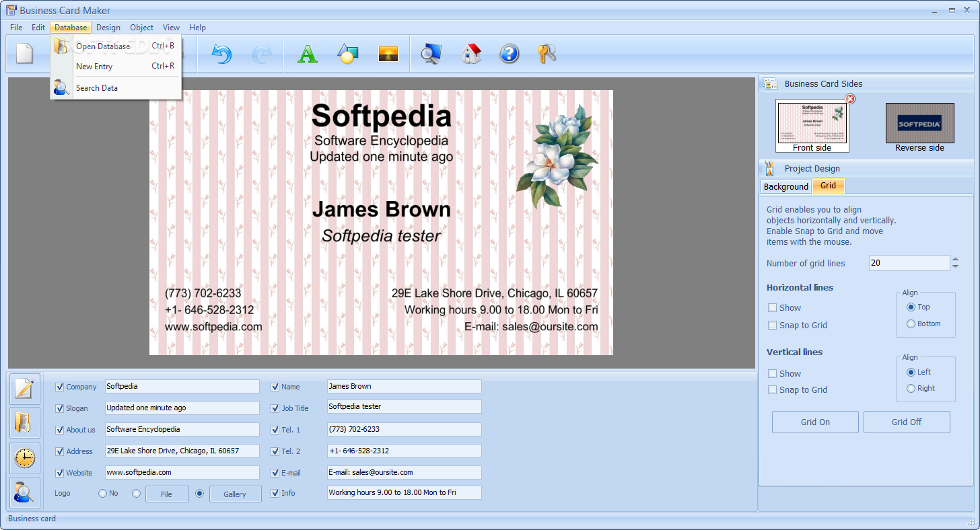Image resolution: width=980 pixels, height=530 pixels.
Task: Switch to the Grid tab
Action: [829, 186]
